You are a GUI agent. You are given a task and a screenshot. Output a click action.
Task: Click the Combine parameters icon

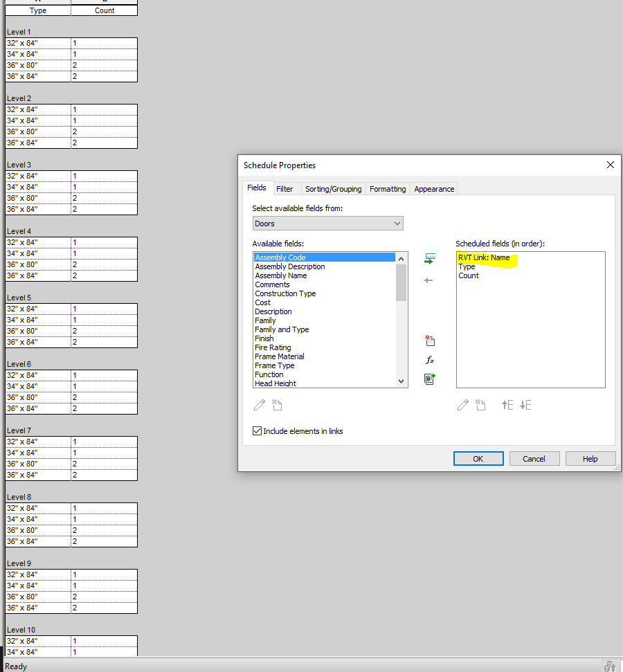coord(430,379)
